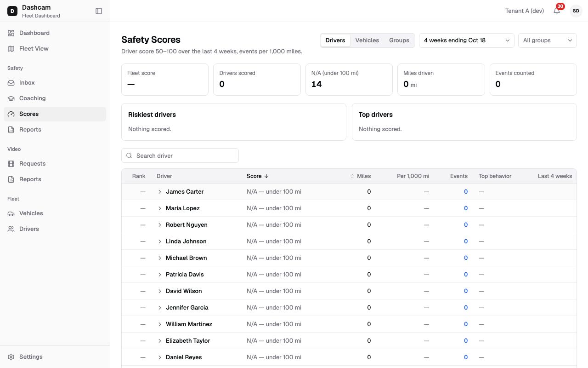
Task: Click driver name Daniel Reyes
Action: 184,357
